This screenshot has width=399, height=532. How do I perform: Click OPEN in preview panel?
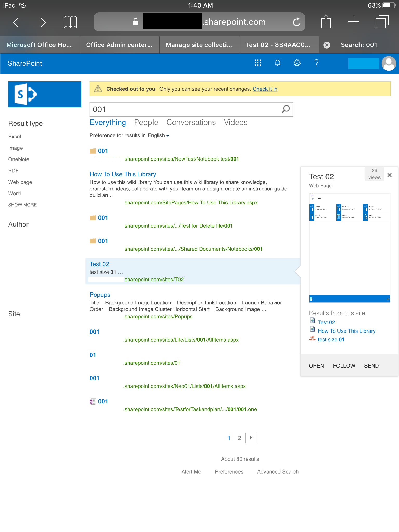pos(316,366)
